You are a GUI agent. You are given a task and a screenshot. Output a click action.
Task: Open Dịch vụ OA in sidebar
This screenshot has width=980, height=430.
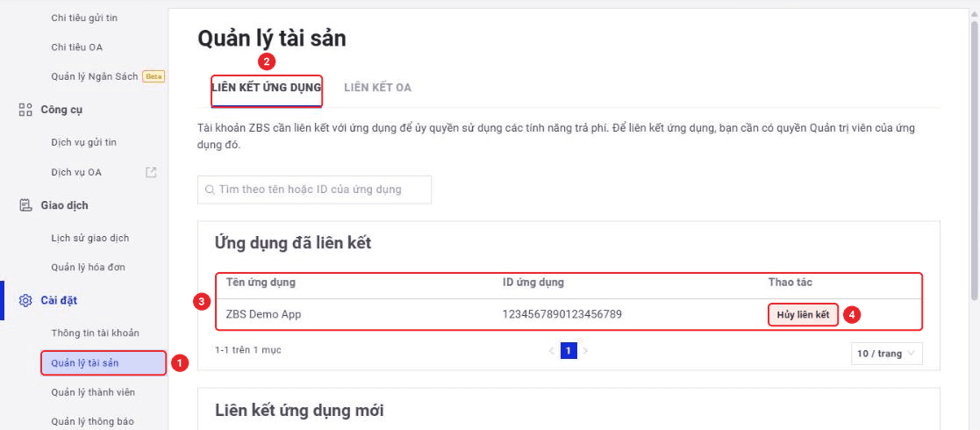76,172
